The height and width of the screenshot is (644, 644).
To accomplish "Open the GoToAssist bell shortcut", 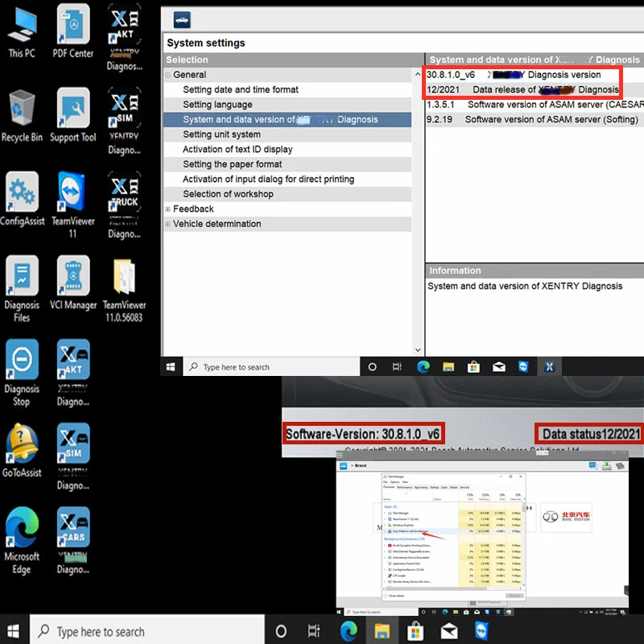I will pos(22,452).
